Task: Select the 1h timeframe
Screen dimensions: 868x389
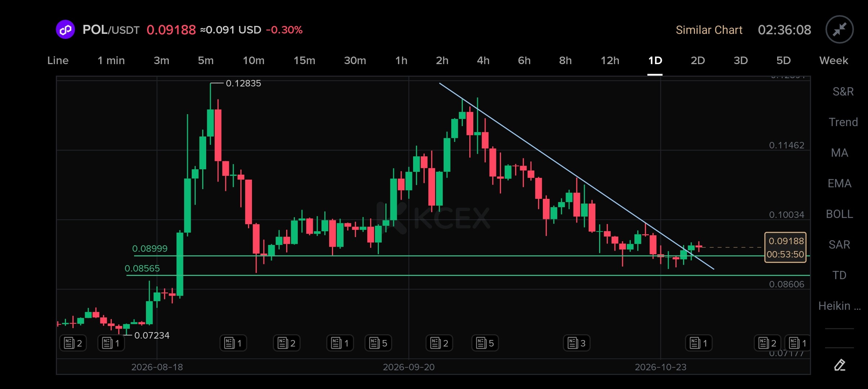Action: [x=401, y=61]
